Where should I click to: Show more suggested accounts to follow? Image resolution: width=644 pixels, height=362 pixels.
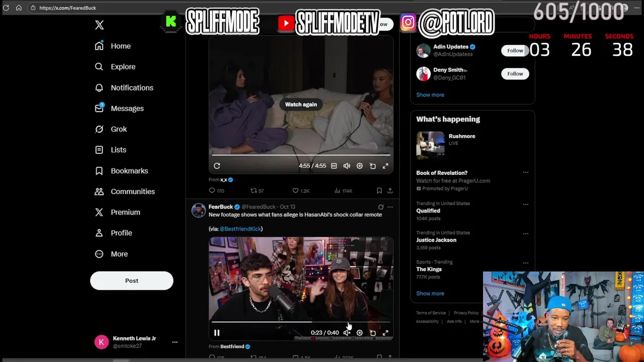[430, 95]
